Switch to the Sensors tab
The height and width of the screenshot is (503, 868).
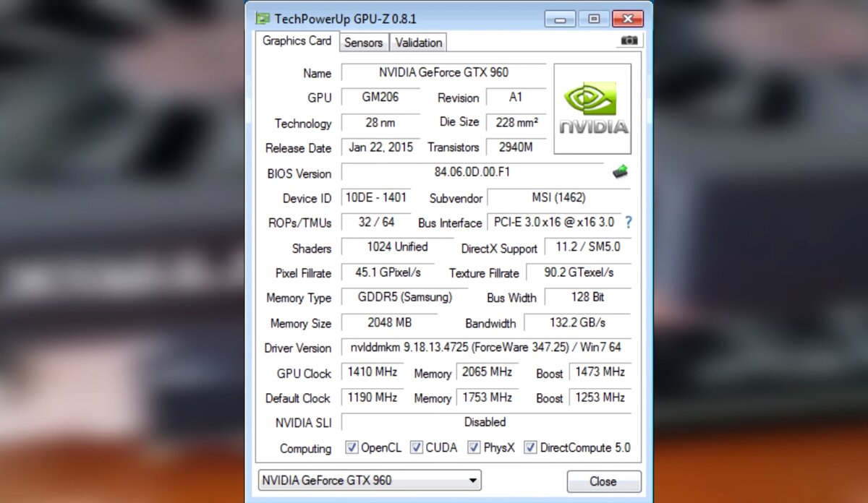[363, 43]
